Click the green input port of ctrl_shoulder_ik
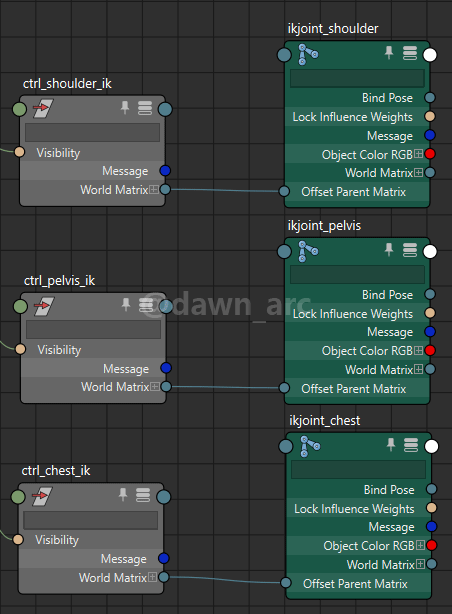 [x=20, y=109]
